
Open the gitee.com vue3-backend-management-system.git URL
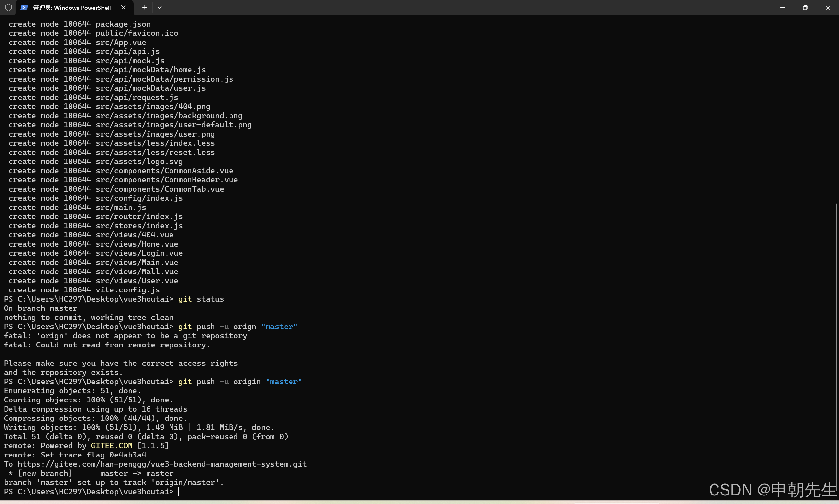click(x=162, y=464)
